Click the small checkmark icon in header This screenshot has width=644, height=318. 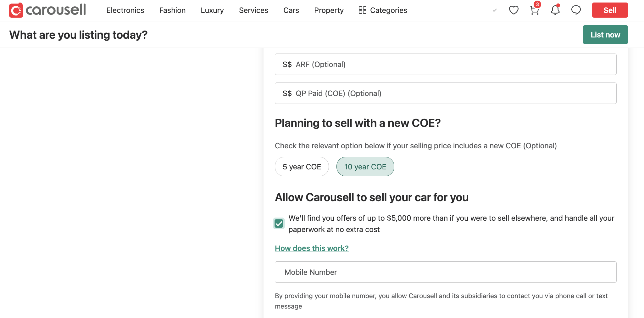[495, 10]
